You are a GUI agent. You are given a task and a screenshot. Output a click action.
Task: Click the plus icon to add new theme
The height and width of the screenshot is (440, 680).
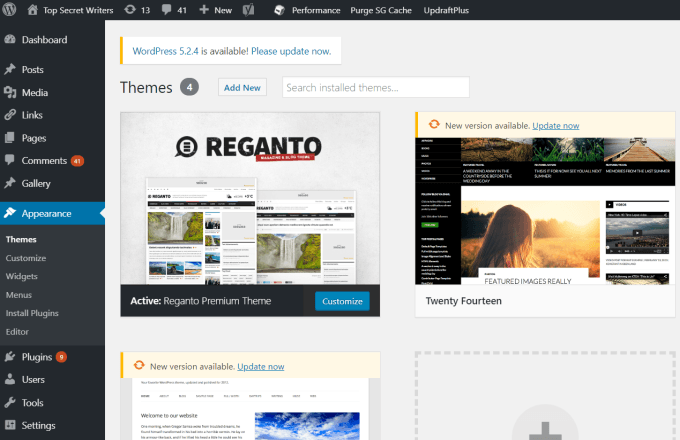pyautogui.click(x=545, y=431)
